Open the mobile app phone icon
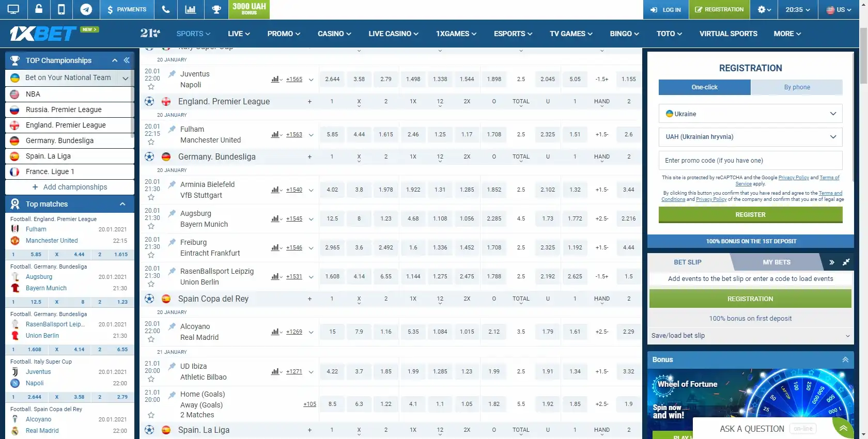Screen dimensions: 868x439 point(61,9)
